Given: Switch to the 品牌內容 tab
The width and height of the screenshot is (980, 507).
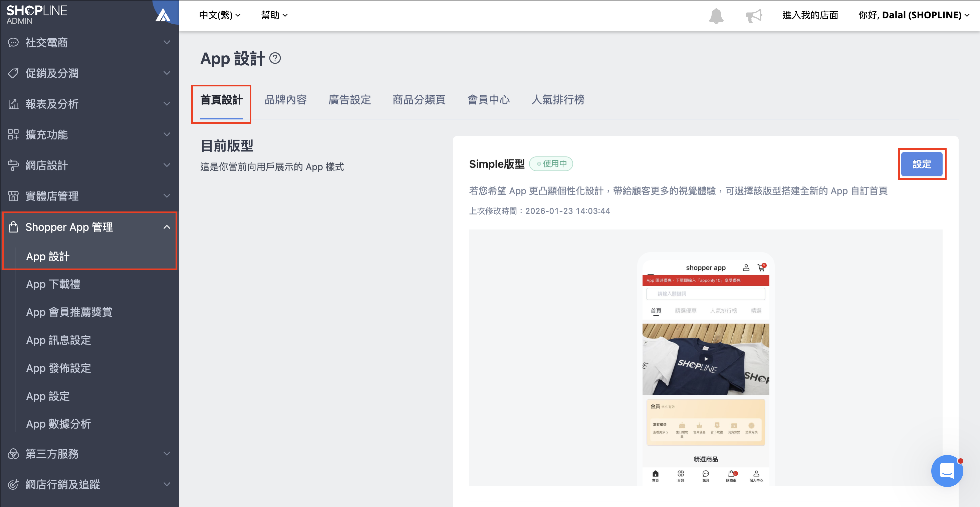Looking at the screenshot, I should (286, 100).
